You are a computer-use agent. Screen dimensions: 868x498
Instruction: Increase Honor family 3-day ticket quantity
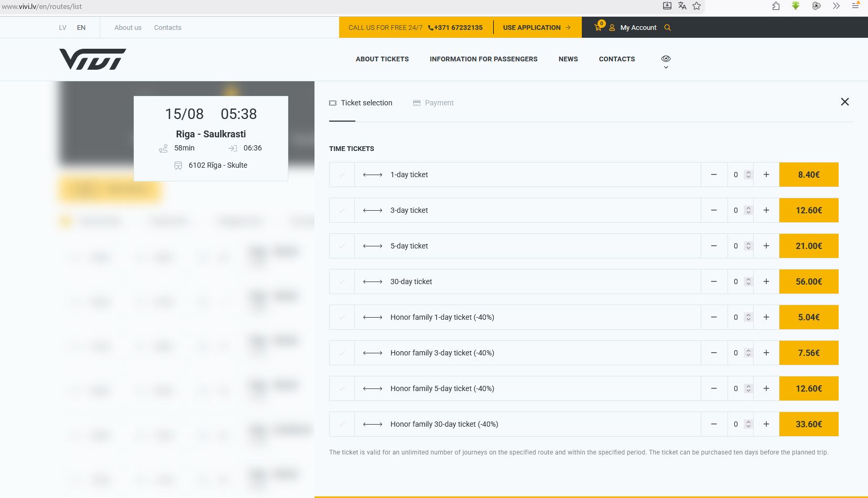766,353
